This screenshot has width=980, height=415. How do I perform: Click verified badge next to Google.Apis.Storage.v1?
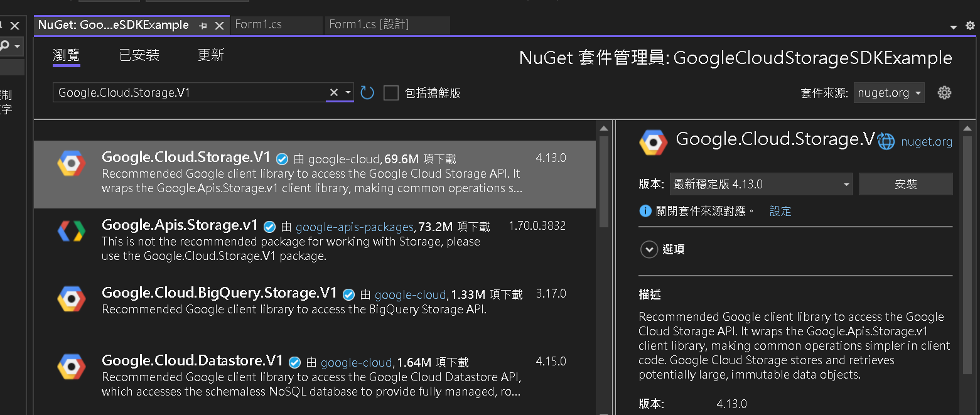(270, 227)
